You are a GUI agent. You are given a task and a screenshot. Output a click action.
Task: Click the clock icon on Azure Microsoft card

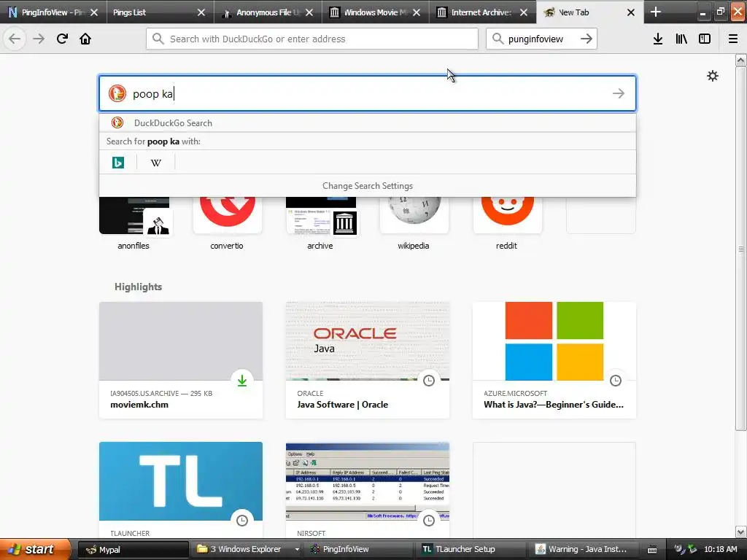click(x=616, y=381)
